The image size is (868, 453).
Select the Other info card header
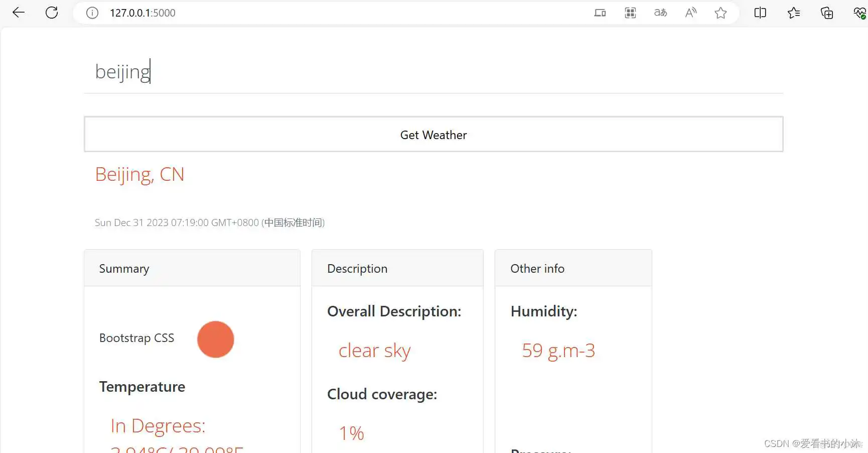tap(573, 269)
